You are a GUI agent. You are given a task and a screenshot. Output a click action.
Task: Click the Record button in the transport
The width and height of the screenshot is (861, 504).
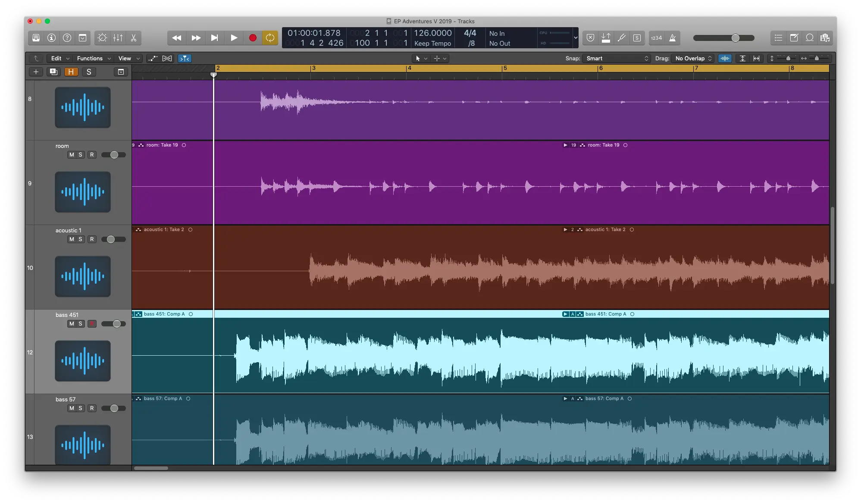(253, 38)
